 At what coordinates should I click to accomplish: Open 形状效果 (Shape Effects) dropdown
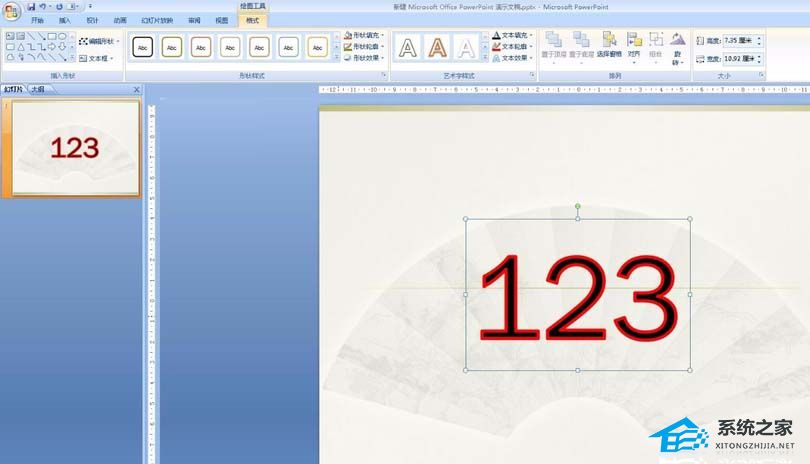(x=364, y=58)
